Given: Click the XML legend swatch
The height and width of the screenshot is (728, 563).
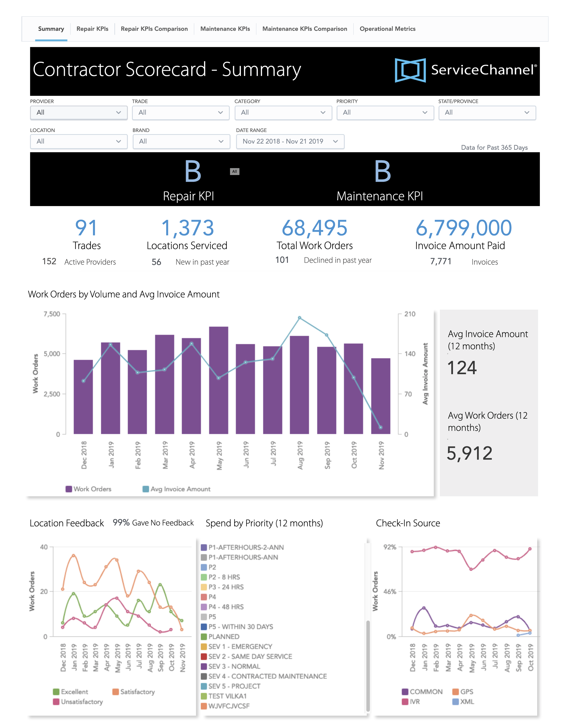Looking at the screenshot, I should (x=455, y=702).
